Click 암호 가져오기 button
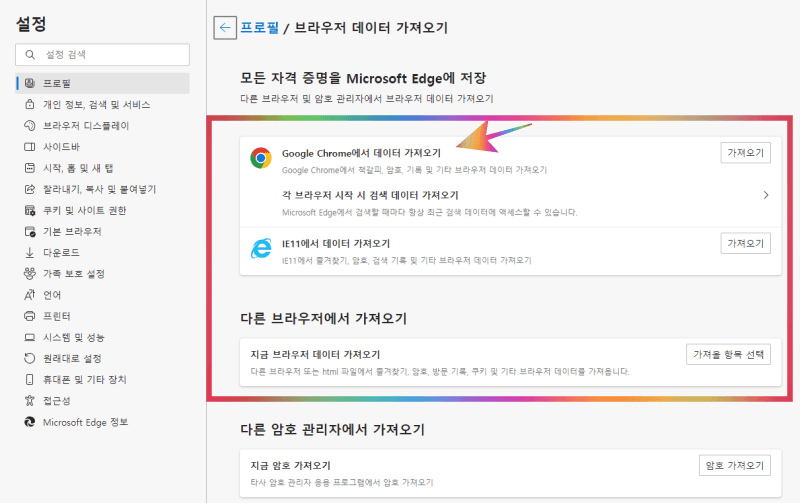 (x=735, y=465)
